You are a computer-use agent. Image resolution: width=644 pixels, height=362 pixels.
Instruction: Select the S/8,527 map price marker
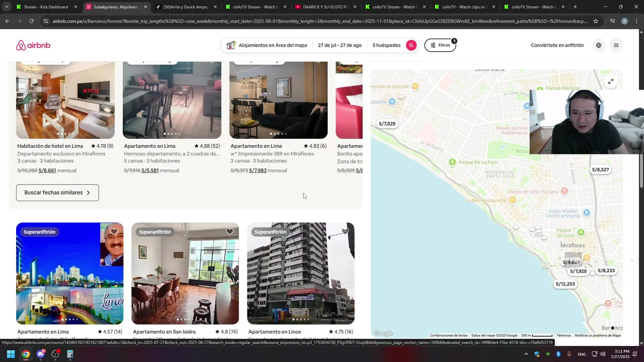[600, 169]
